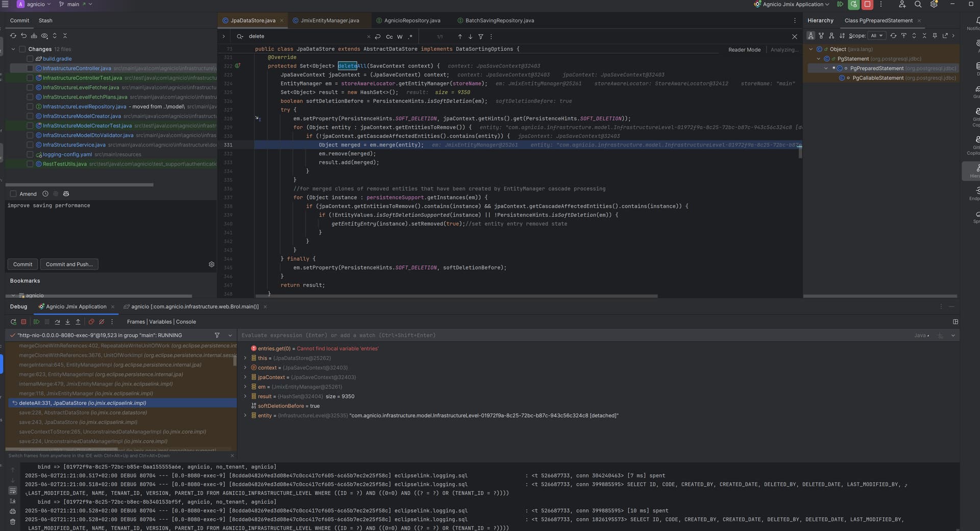Show subtypes hierarchy icon
Image resolution: width=980 pixels, height=531 pixels.
[x=831, y=36]
